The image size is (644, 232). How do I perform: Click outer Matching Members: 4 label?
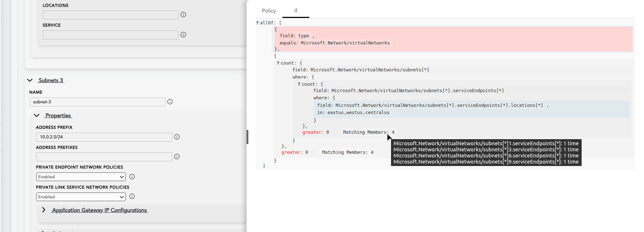(x=348, y=152)
